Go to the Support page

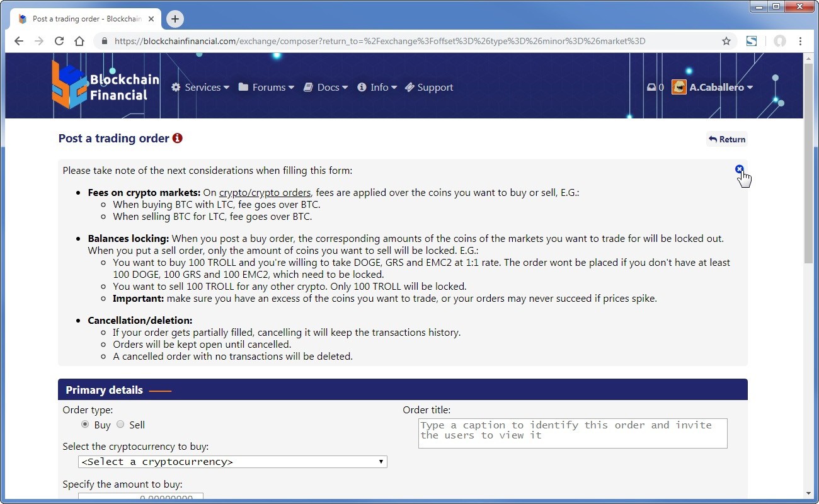429,88
